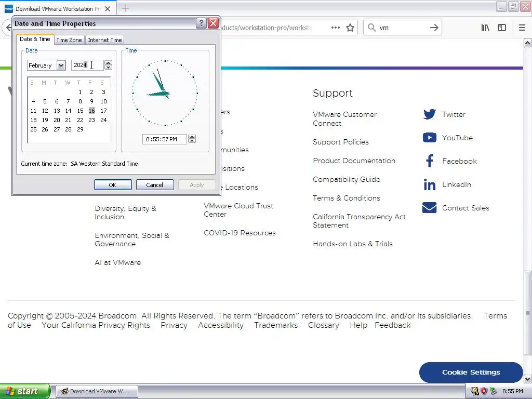Open AI at VMware link
Viewport: 532px width, 399px height.
point(117,262)
